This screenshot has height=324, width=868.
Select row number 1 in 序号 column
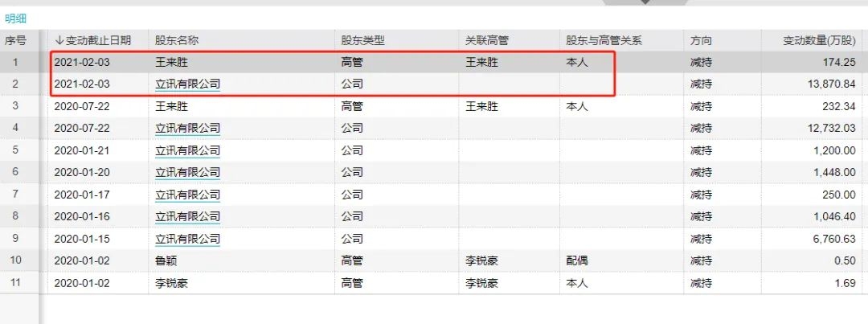(15, 62)
